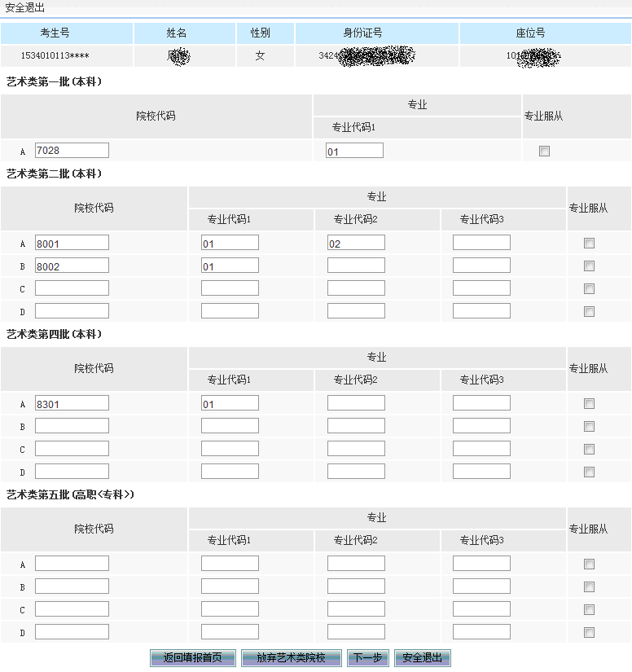This screenshot has height=672, width=632.
Task: Click 专业代码2 field containing 02
Action: (x=356, y=243)
